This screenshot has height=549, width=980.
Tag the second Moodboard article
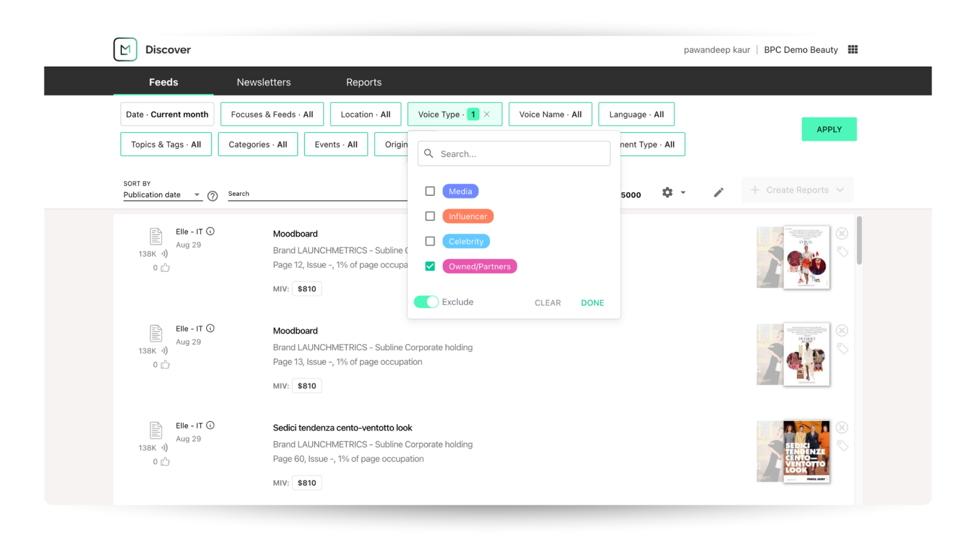[x=843, y=349]
